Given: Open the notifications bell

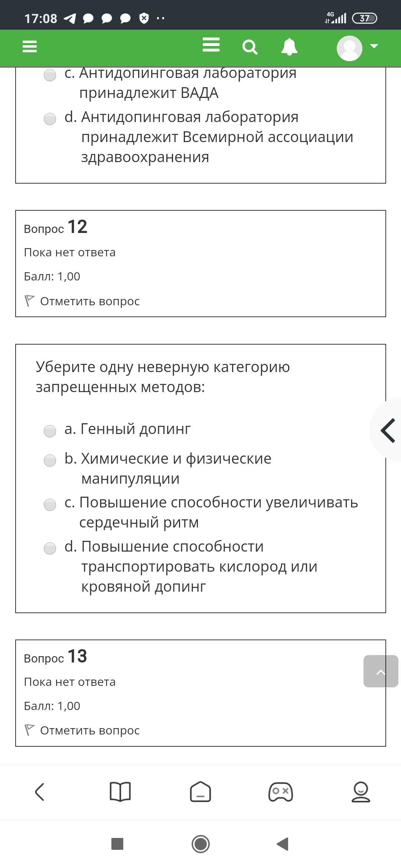Looking at the screenshot, I should 289,47.
